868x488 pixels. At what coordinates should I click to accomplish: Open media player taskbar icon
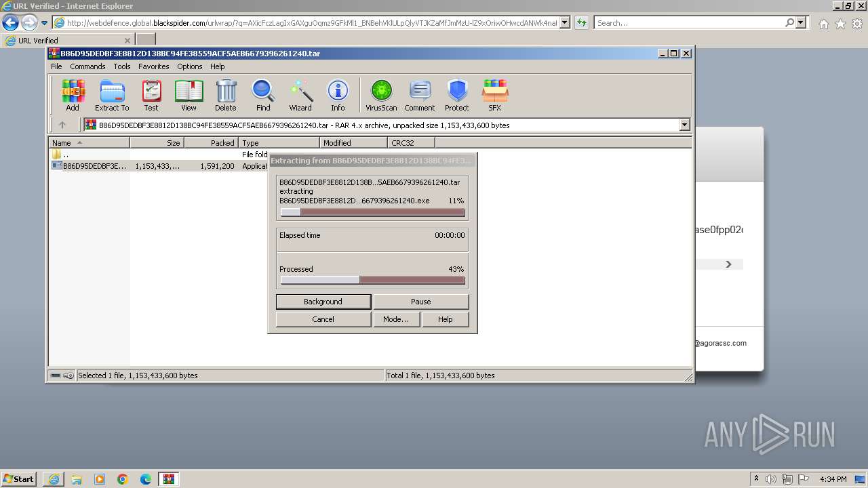tap(100, 479)
